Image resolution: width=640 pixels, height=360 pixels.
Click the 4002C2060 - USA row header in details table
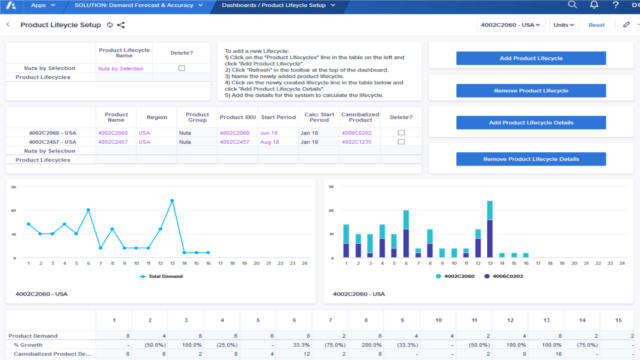pyautogui.click(x=52, y=133)
